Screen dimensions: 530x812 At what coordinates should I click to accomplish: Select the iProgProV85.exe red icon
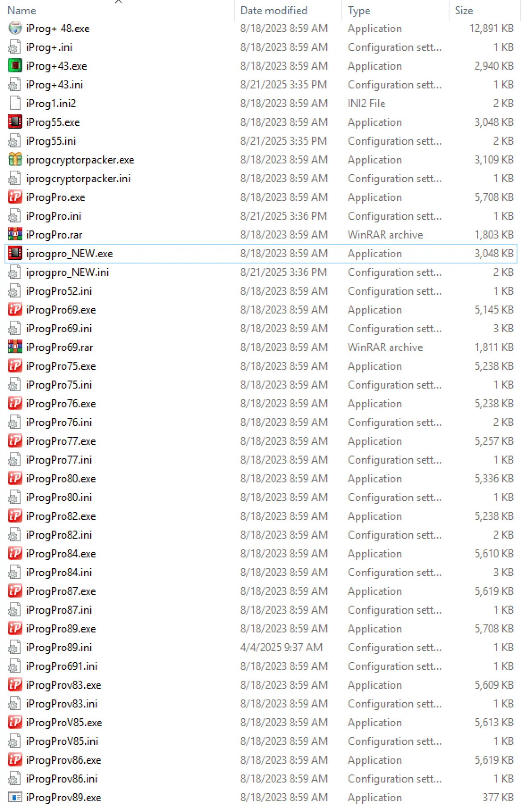15,723
